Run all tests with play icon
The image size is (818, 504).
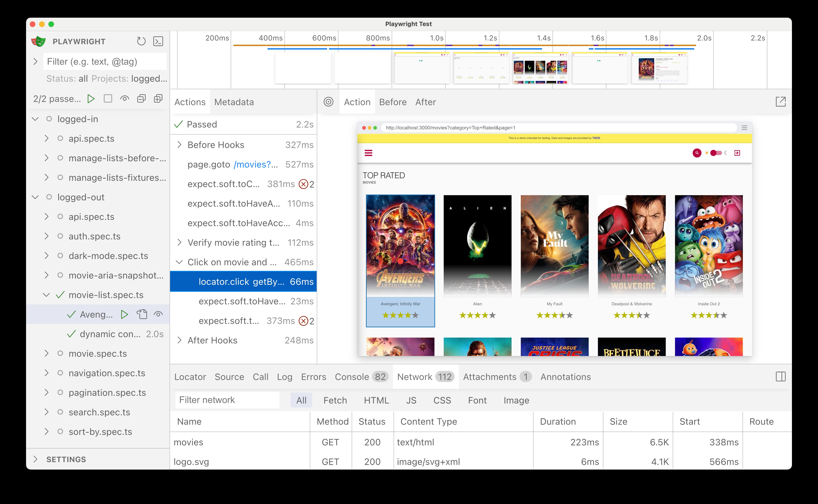91,99
